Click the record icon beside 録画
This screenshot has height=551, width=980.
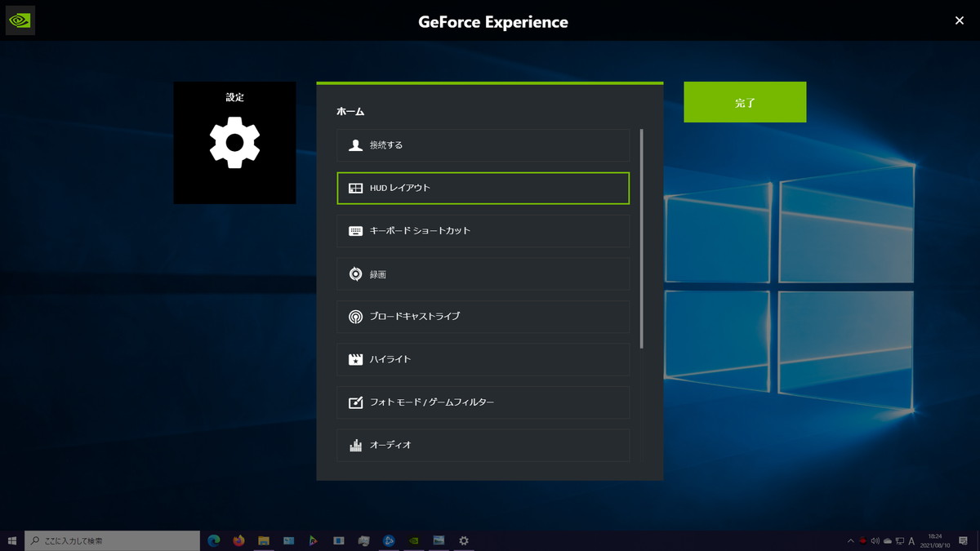tap(355, 274)
